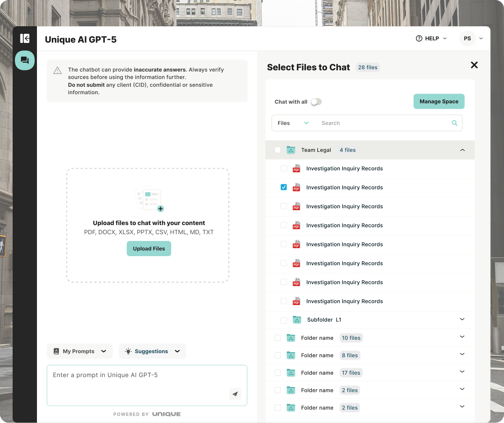Click the help question mark icon

coord(419,39)
